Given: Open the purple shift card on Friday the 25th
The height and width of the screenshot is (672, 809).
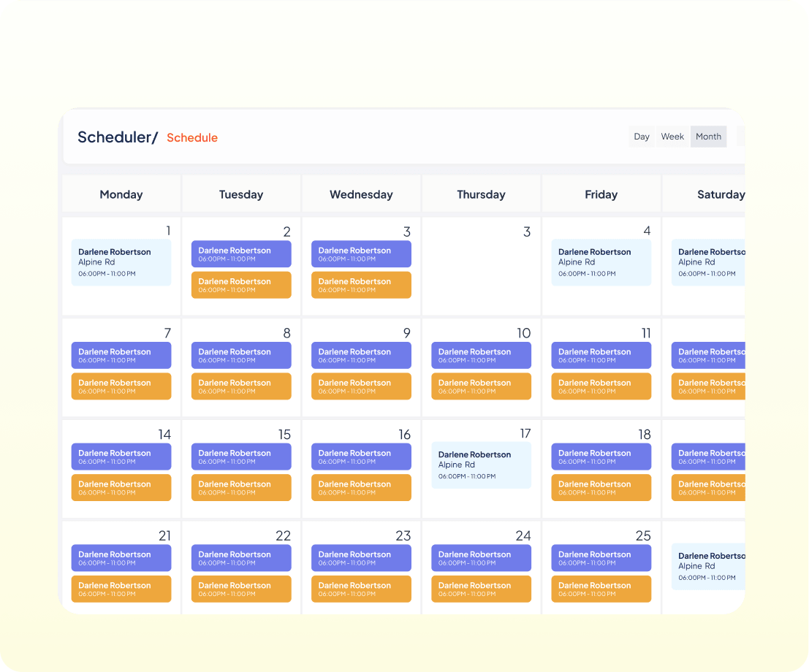Looking at the screenshot, I should (x=601, y=558).
